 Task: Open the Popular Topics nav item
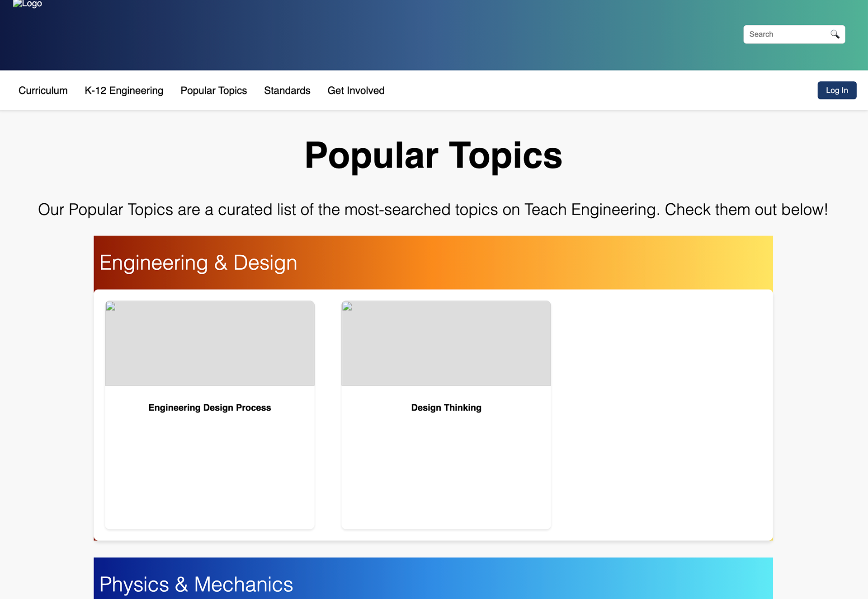click(x=214, y=90)
